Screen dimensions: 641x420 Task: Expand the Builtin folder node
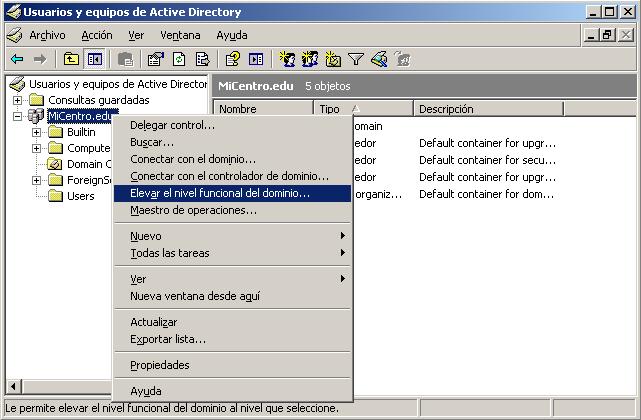[37, 132]
